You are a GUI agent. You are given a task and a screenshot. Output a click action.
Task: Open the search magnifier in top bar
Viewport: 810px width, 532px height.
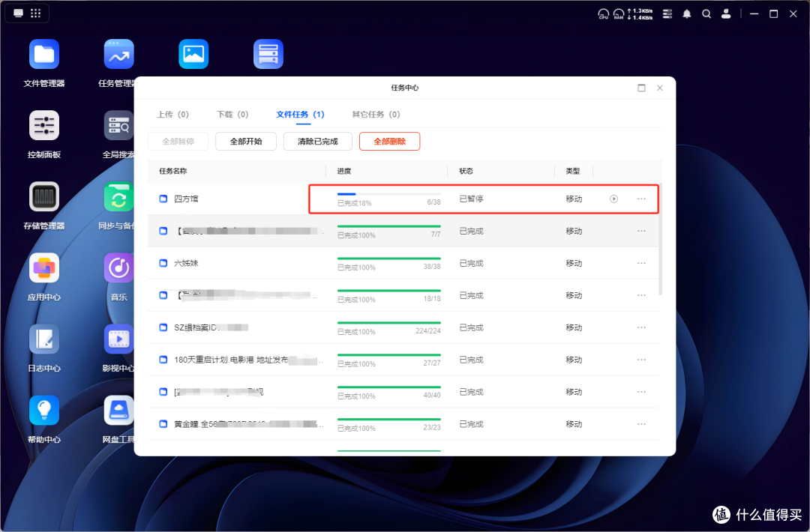706,14
